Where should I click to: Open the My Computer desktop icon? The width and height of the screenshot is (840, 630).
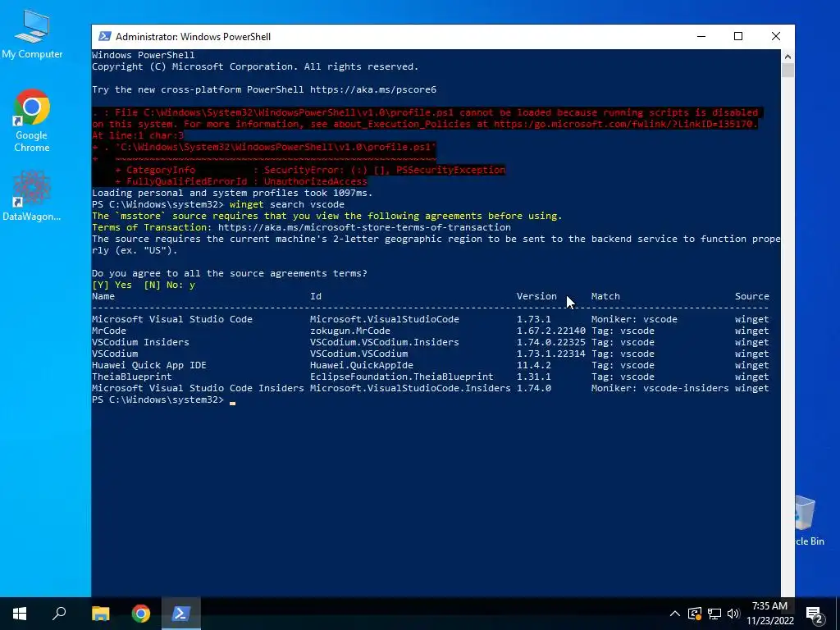click(x=32, y=34)
